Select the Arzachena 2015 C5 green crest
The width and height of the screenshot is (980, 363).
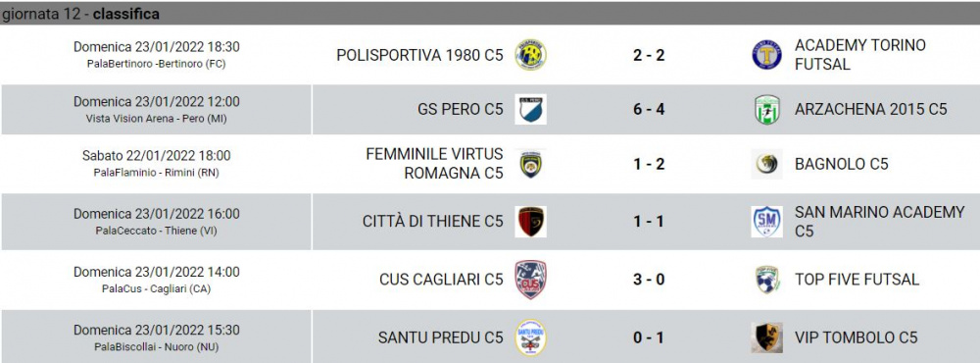click(766, 110)
